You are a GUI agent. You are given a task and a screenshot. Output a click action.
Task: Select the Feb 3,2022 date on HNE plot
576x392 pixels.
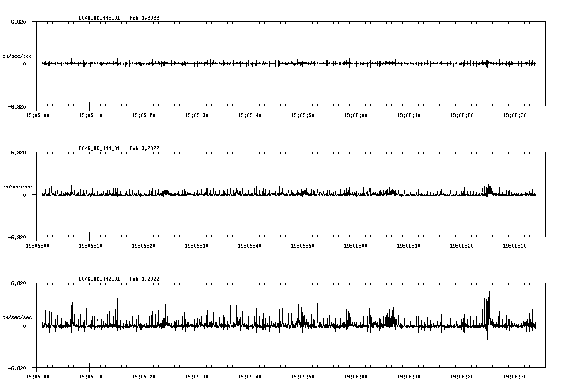[144, 18]
